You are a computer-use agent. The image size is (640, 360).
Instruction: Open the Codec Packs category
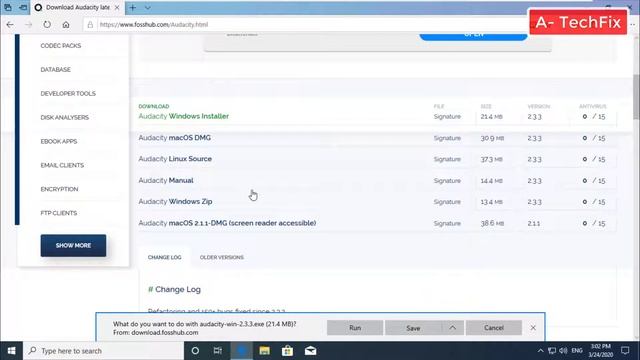pyautogui.click(x=61, y=46)
